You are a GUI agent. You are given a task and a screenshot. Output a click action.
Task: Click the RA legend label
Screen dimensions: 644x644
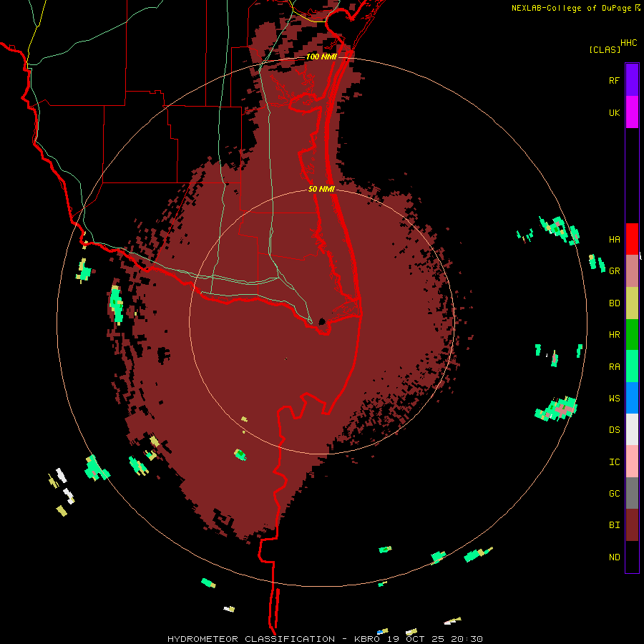point(614,366)
